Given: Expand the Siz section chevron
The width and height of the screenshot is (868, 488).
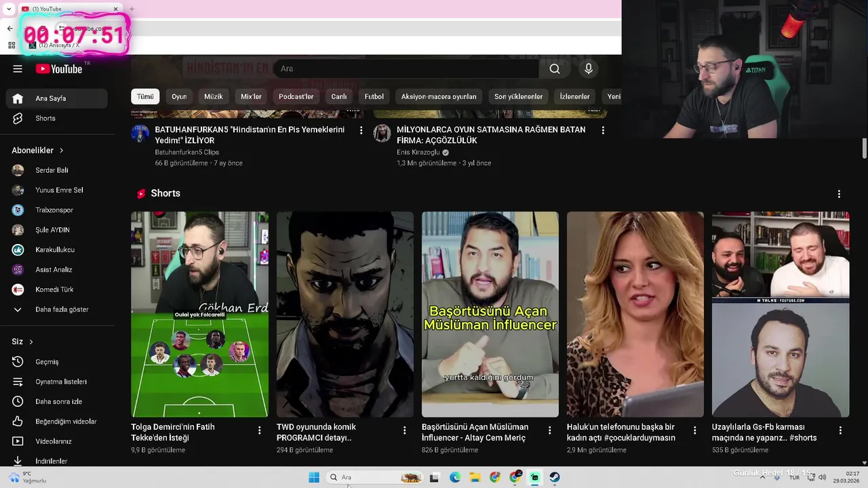Looking at the screenshot, I should click(x=31, y=342).
